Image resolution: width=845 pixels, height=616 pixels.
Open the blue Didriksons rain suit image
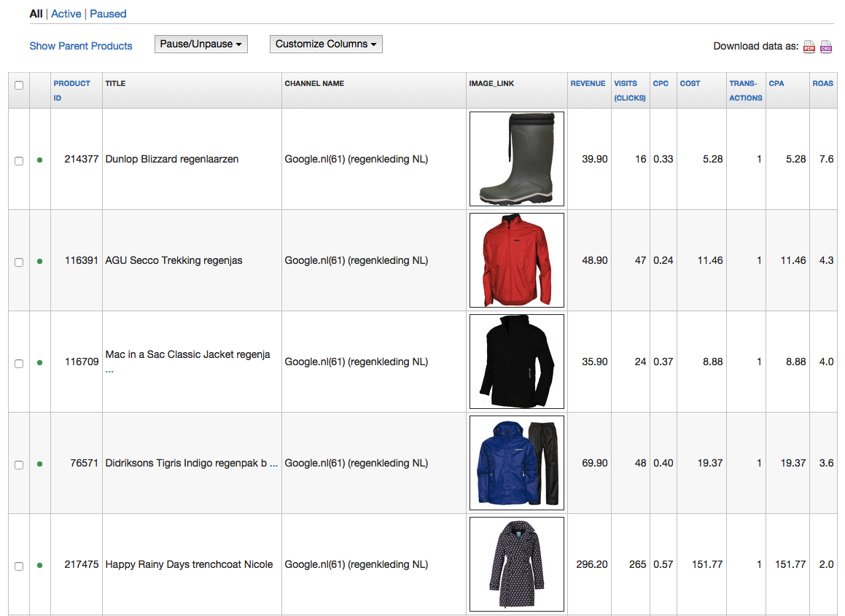[516, 463]
